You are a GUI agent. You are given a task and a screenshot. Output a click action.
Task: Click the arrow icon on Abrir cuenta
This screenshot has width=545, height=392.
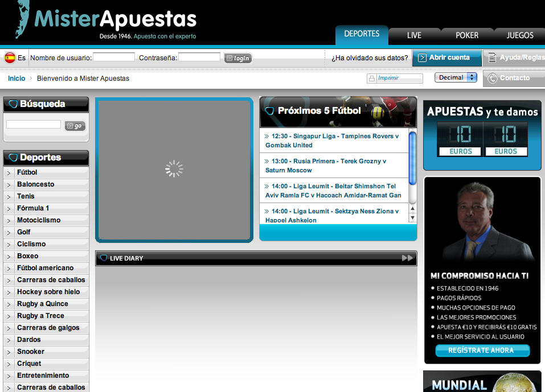[422, 57]
